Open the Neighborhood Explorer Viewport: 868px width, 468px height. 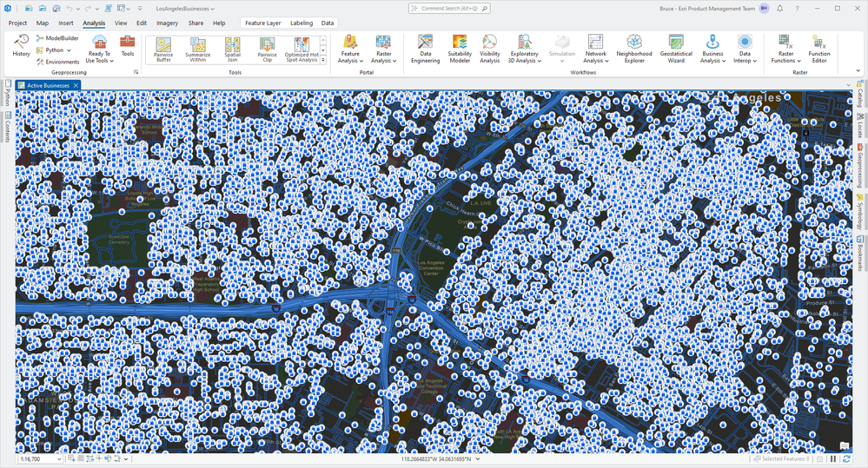(633, 49)
